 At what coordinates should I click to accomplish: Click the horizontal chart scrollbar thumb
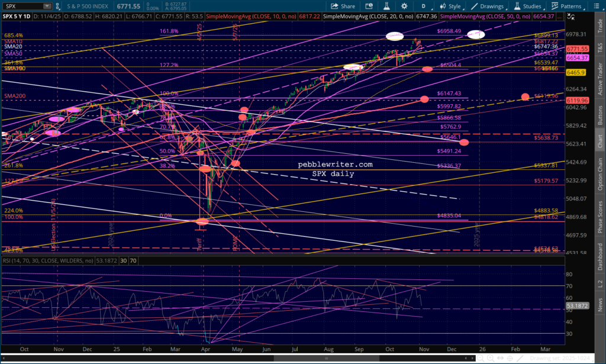(326, 358)
